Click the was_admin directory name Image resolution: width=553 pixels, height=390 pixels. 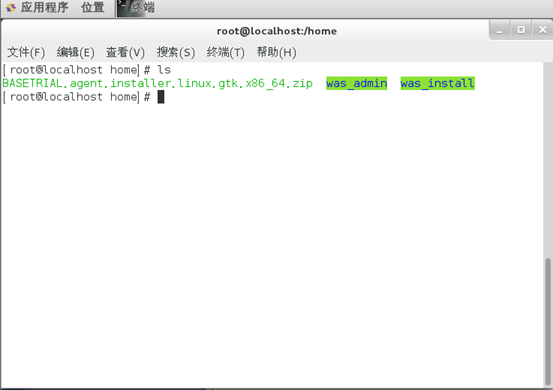pyautogui.click(x=357, y=83)
